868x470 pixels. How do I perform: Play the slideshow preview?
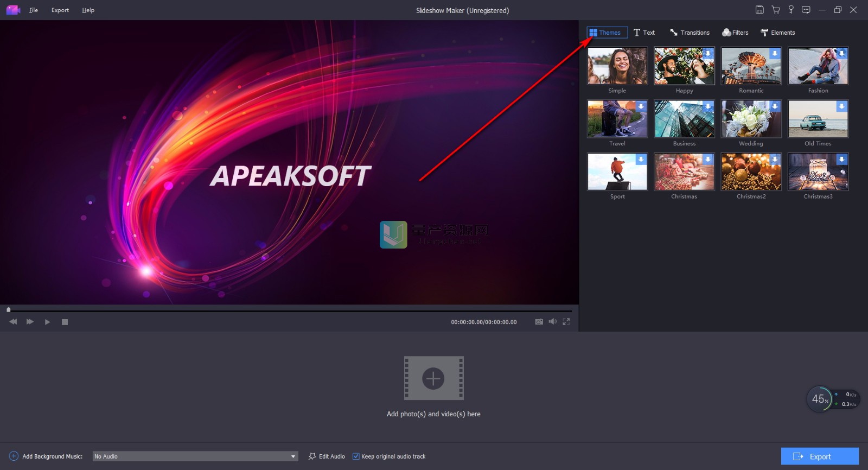pyautogui.click(x=47, y=322)
